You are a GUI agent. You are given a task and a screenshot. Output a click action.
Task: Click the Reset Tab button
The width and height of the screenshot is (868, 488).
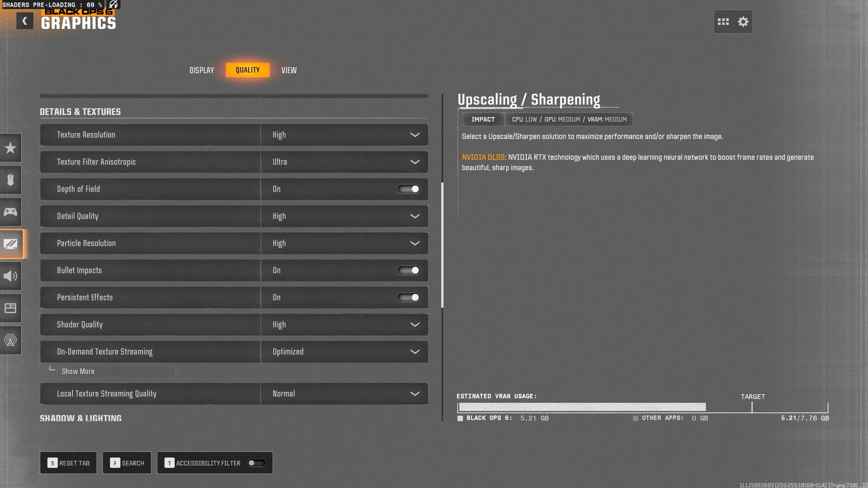(68, 463)
